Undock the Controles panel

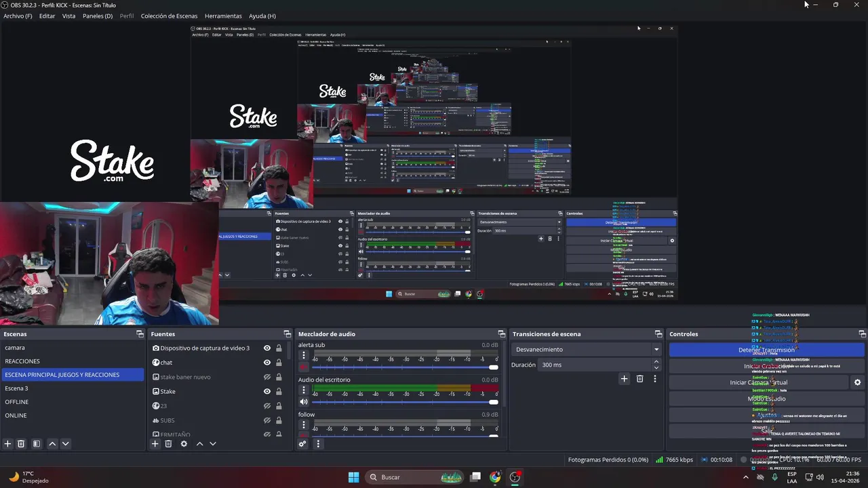click(862, 334)
